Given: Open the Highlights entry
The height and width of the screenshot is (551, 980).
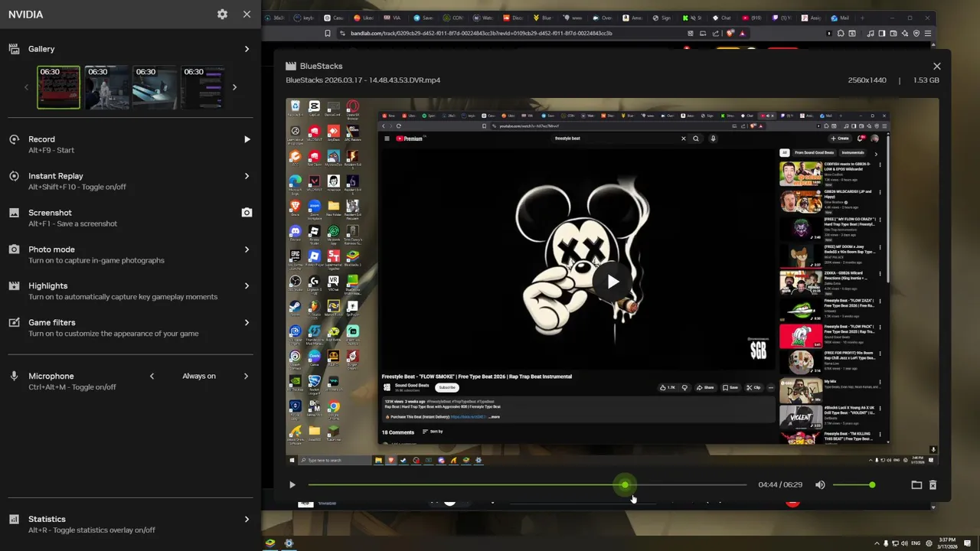Looking at the screenshot, I should pos(130,291).
